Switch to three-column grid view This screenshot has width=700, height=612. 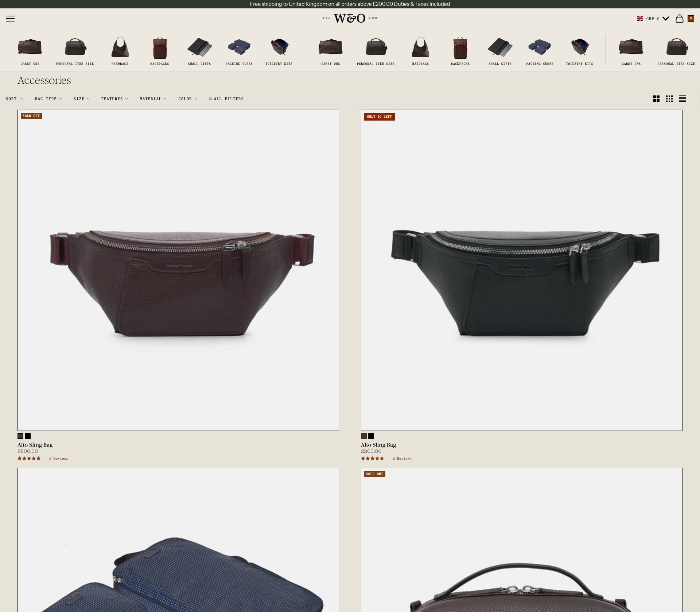[x=669, y=99]
